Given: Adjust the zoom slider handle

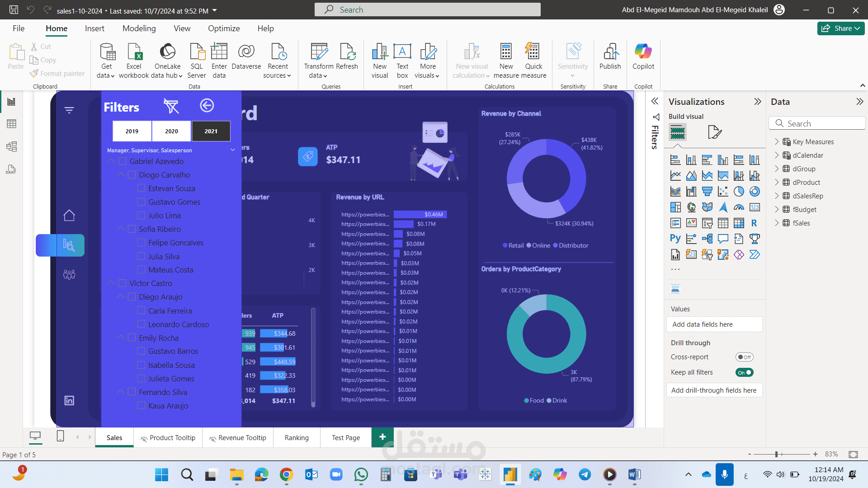Looking at the screenshot, I should pos(776,454).
